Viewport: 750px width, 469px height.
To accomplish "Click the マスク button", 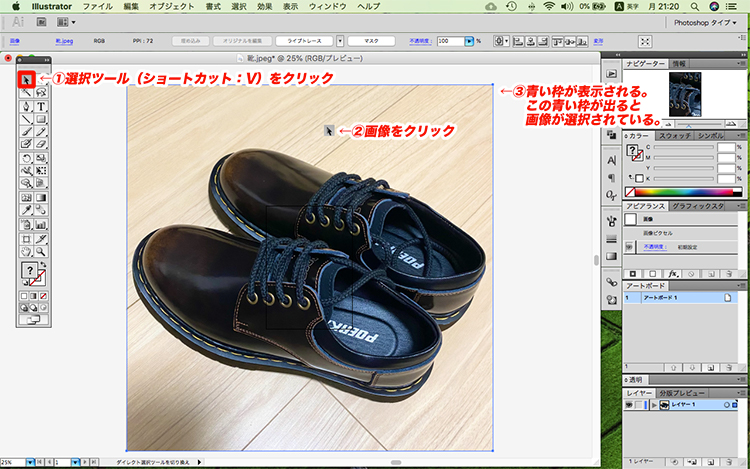I will [x=372, y=41].
